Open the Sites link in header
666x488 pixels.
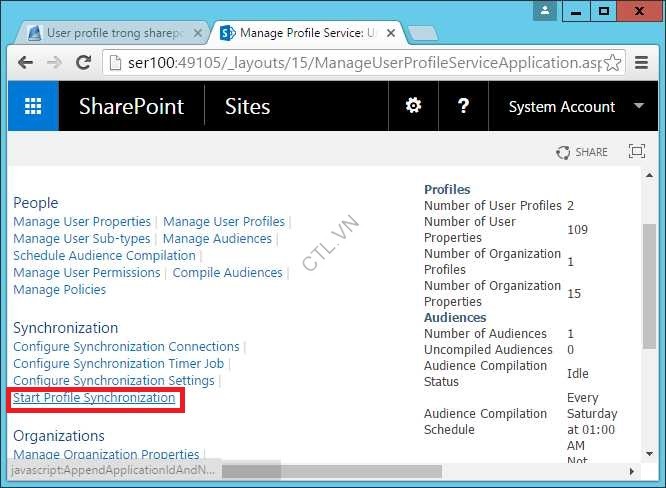click(x=247, y=107)
